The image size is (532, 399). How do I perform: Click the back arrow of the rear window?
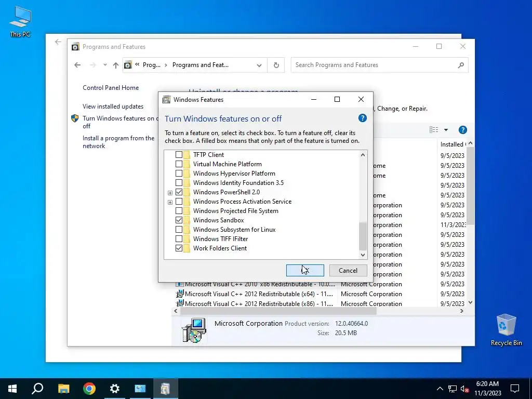click(58, 42)
